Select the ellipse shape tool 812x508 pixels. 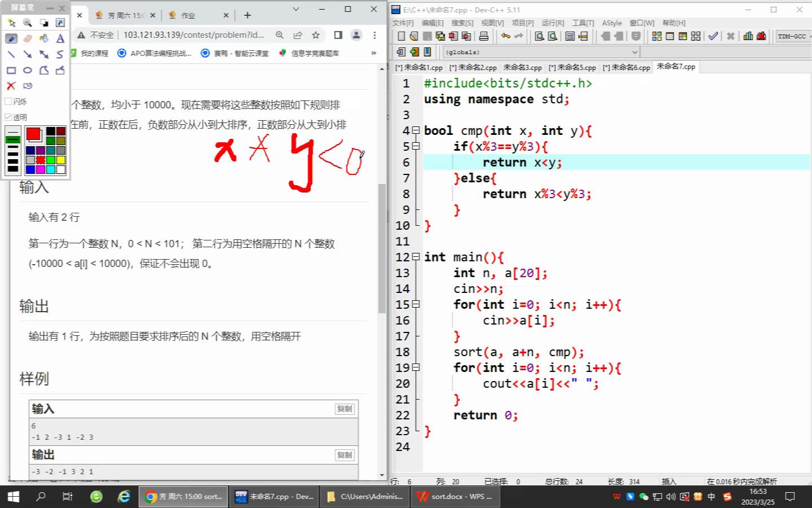pyautogui.click(x=28, y=70)
